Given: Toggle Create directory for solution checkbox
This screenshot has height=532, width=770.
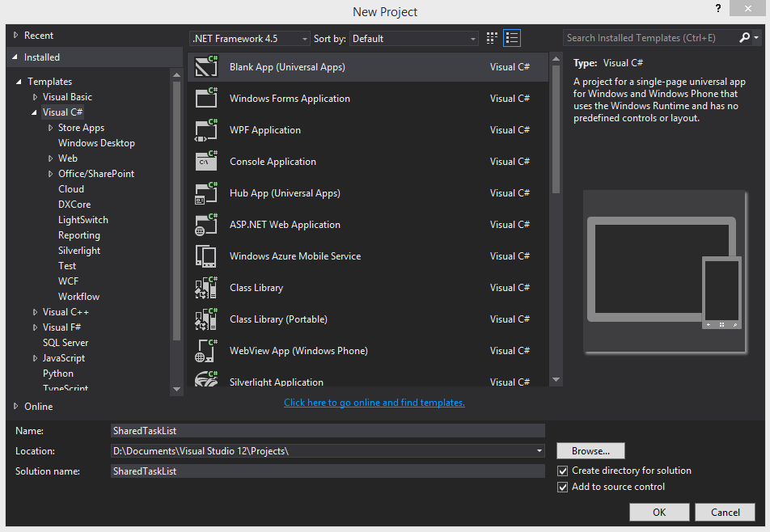Looking at the screenshot, I should [x=563, y=471].
